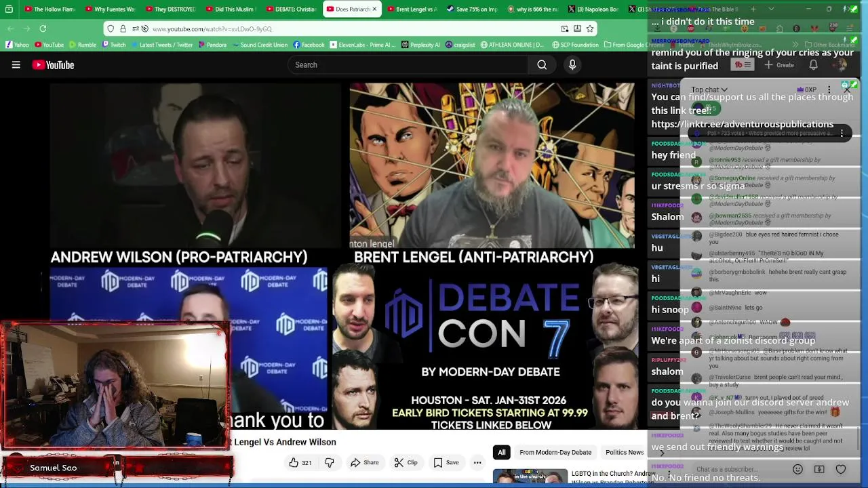Open the super chat dollar icon

[x=819, y=469]
